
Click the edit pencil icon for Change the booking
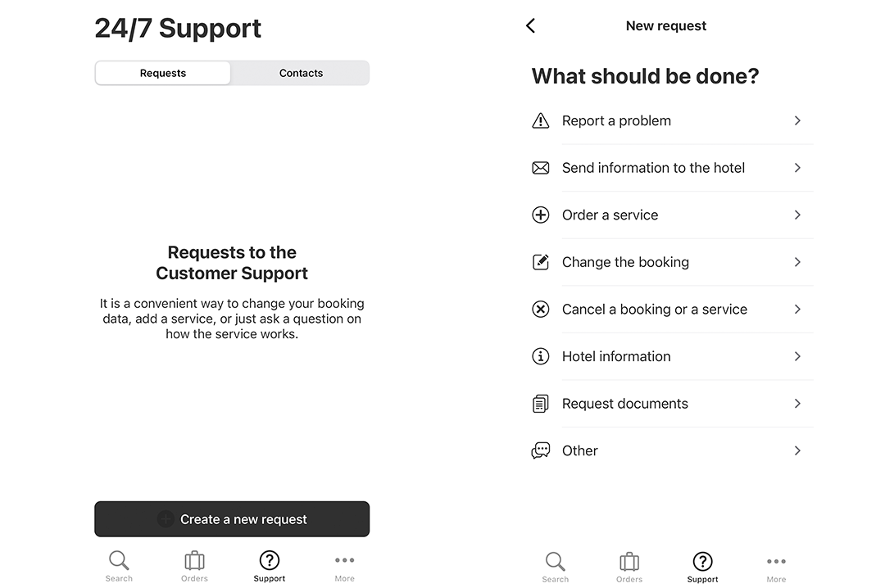[x=540, y=262]
